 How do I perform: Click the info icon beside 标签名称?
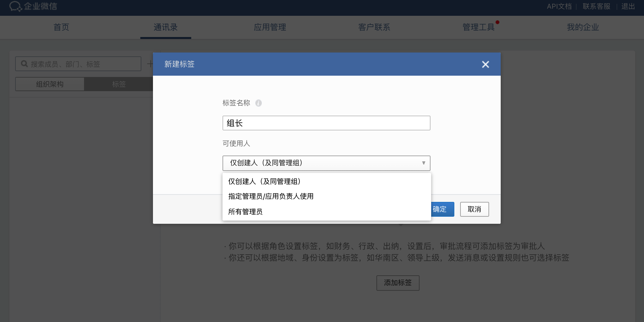pyautogui.click(x=259, y=103)
